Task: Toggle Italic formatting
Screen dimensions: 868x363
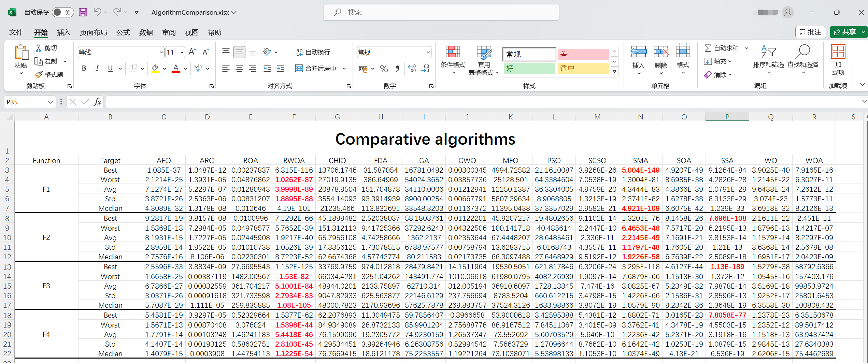Action: (x=97, y=69)
